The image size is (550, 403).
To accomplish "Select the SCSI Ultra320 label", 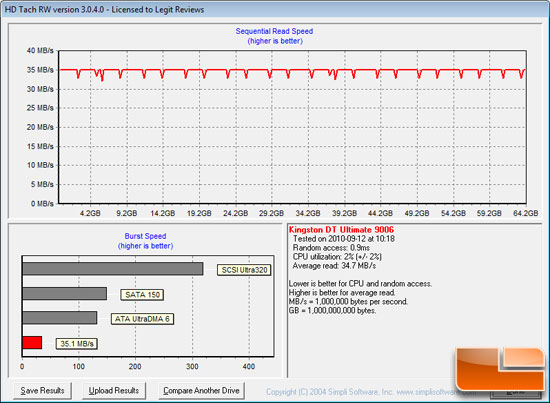I will point(244,270).
